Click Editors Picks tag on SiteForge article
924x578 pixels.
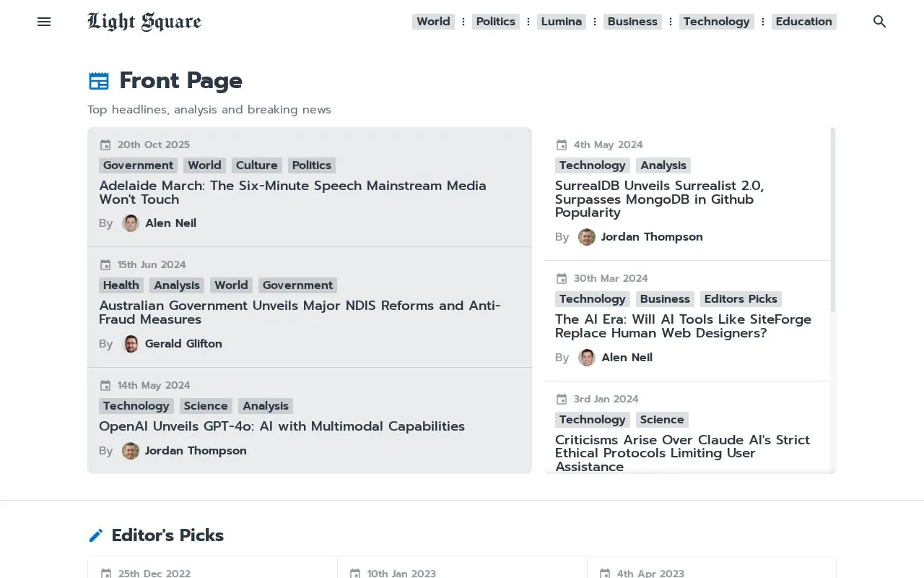tap(741, 299)
